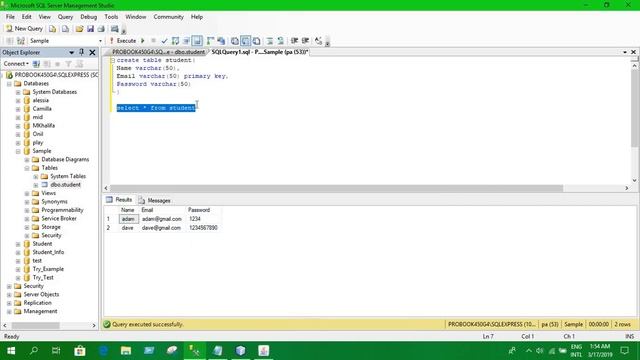Image resolution: width=640 pixels, height=360 pixels.
Task: Collapse the Tables folder node
Action: [27, 168]
